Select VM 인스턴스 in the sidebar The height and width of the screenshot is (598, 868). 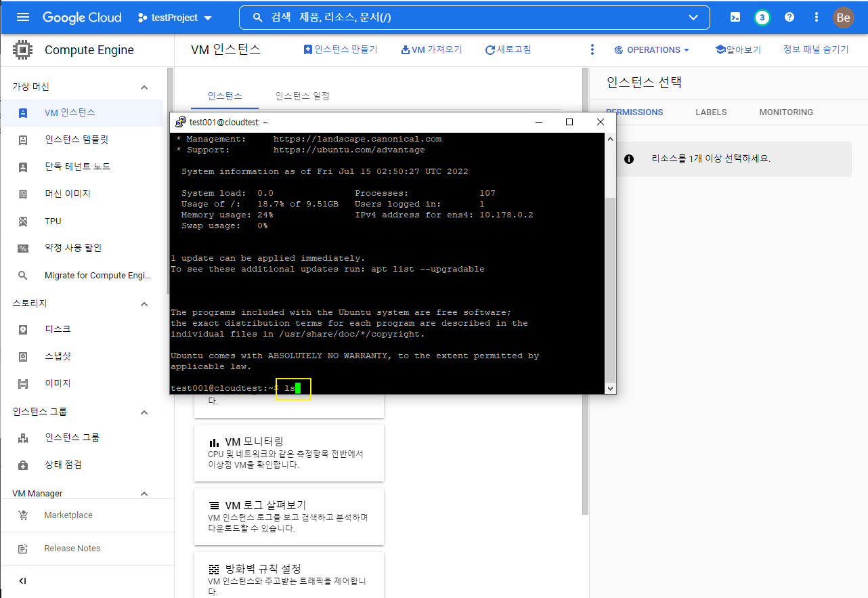(82, 113)
